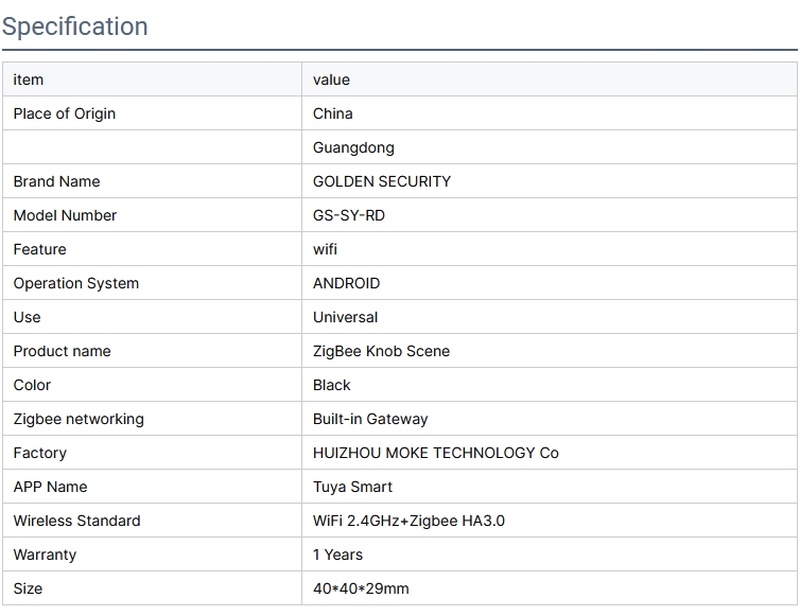The image size is (800, 616).
Task: Click the 40*40*29mm size value
Action: 361,589
